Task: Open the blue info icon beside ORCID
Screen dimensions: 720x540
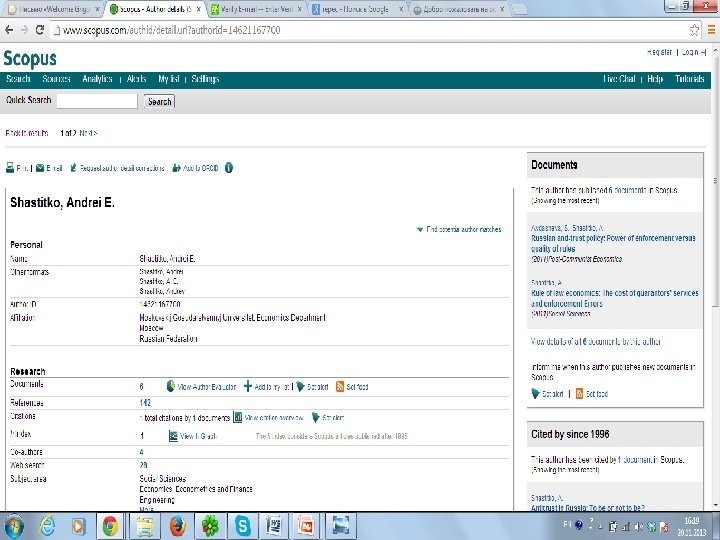Action: [x=229, y=168]
